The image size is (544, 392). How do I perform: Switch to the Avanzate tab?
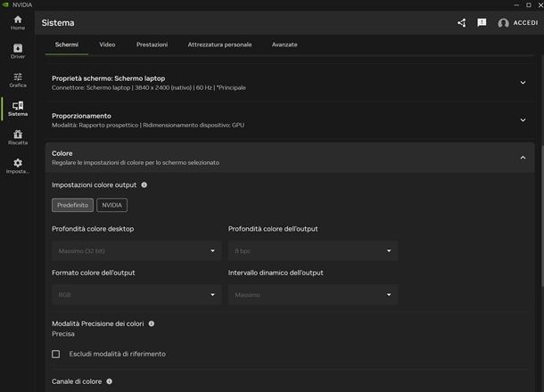coord(284,45)
